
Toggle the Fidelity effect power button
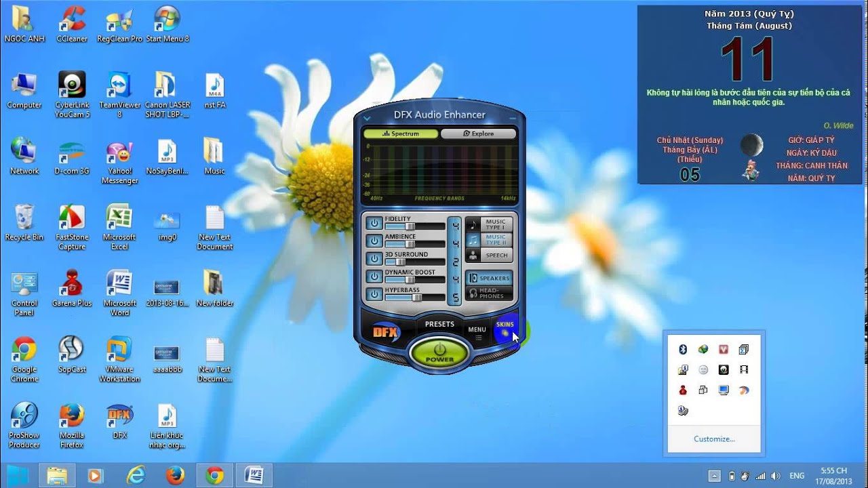coord(374,223)
